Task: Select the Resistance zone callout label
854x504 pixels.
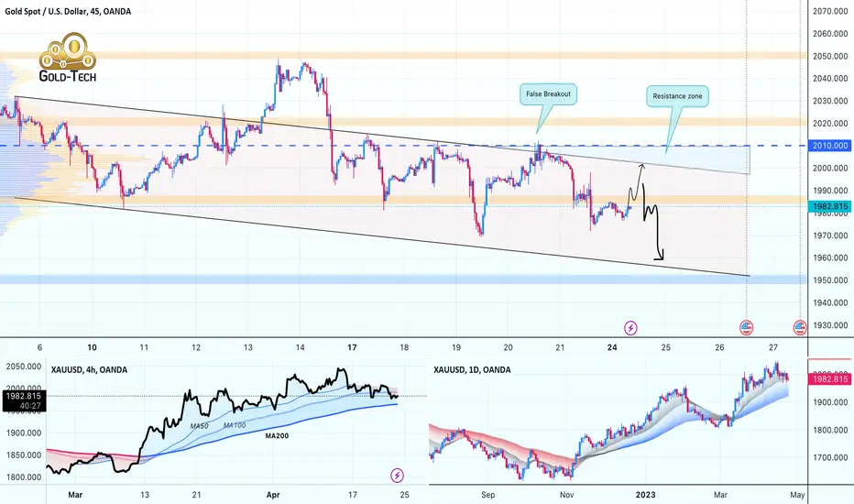Action: coord(677,96)
